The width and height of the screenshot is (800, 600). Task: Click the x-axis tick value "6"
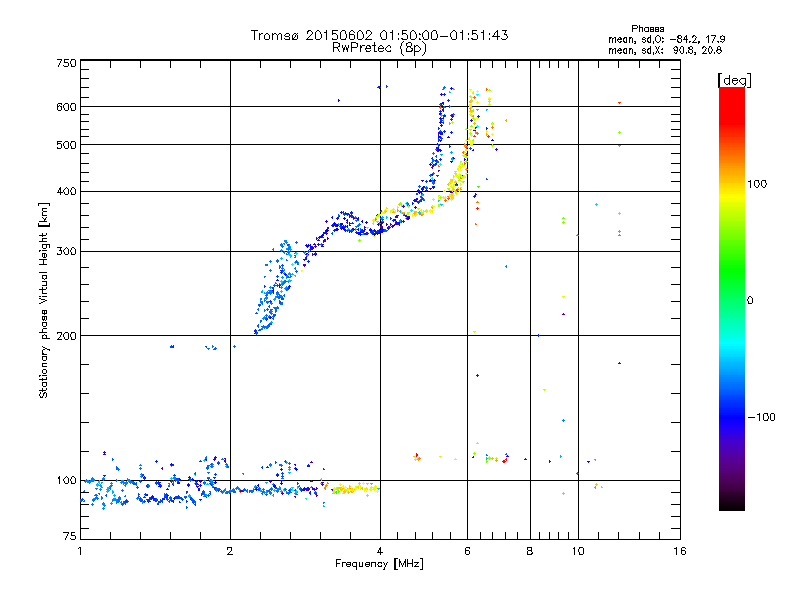point(467,551)
